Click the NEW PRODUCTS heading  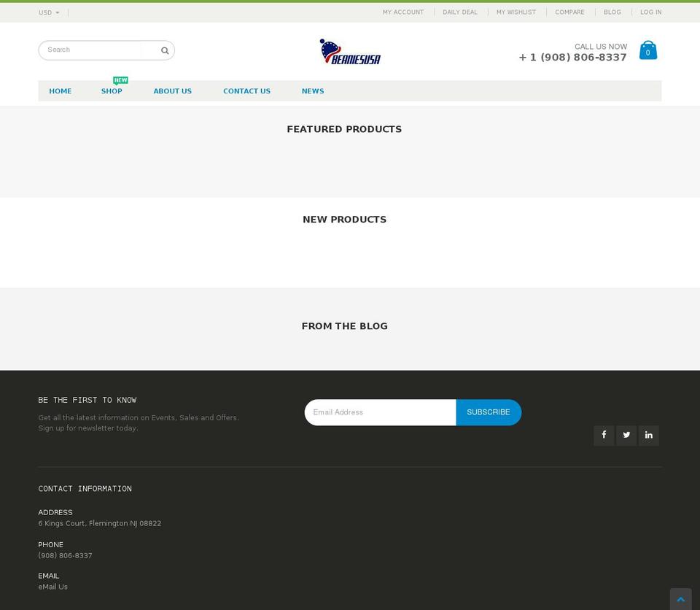click(344, 220)
